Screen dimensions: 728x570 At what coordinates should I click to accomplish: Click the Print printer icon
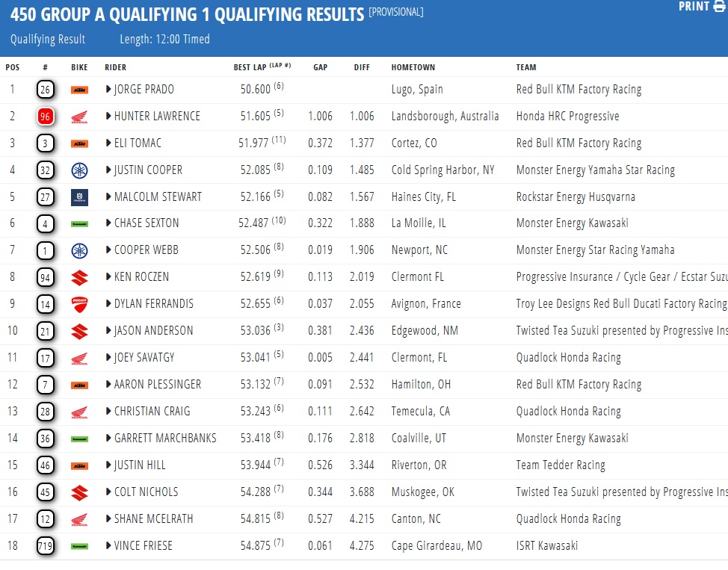720,7
